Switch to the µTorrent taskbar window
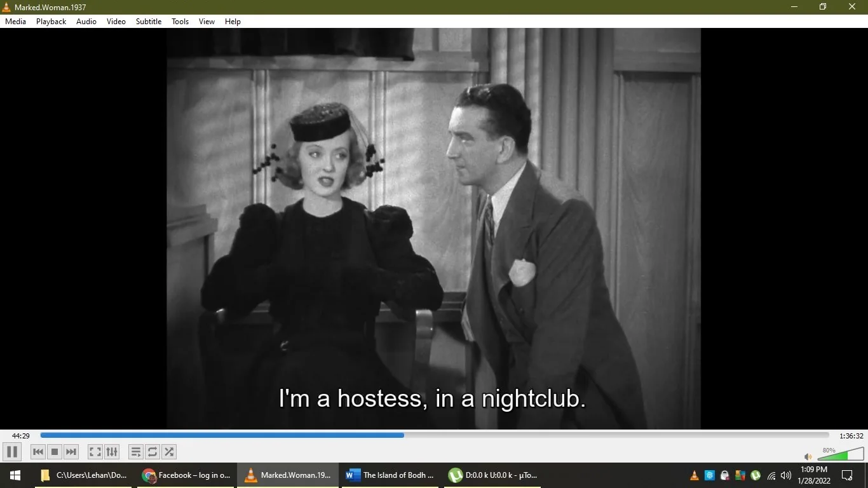Image resolution: width=868 pixels, height=488 pixels. tap(492, 475)
